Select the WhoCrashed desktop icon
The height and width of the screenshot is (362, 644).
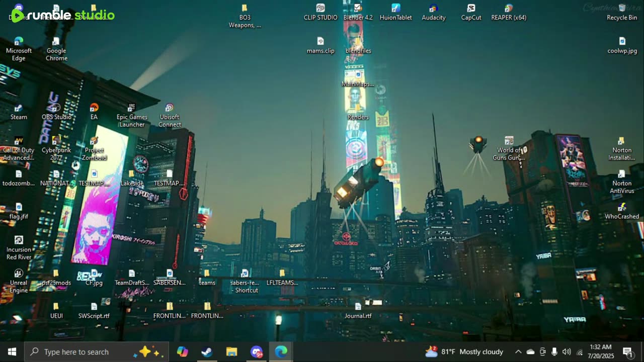tap(622, 211)
